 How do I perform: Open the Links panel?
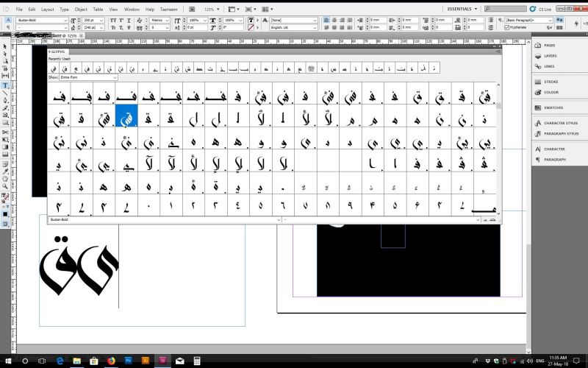544,66
